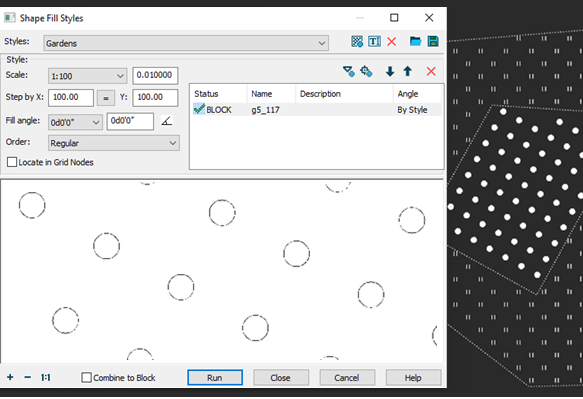Delete the style with the red X beside Styles
The height and width of the screenshot is (399, 583).
coord(392,41)
